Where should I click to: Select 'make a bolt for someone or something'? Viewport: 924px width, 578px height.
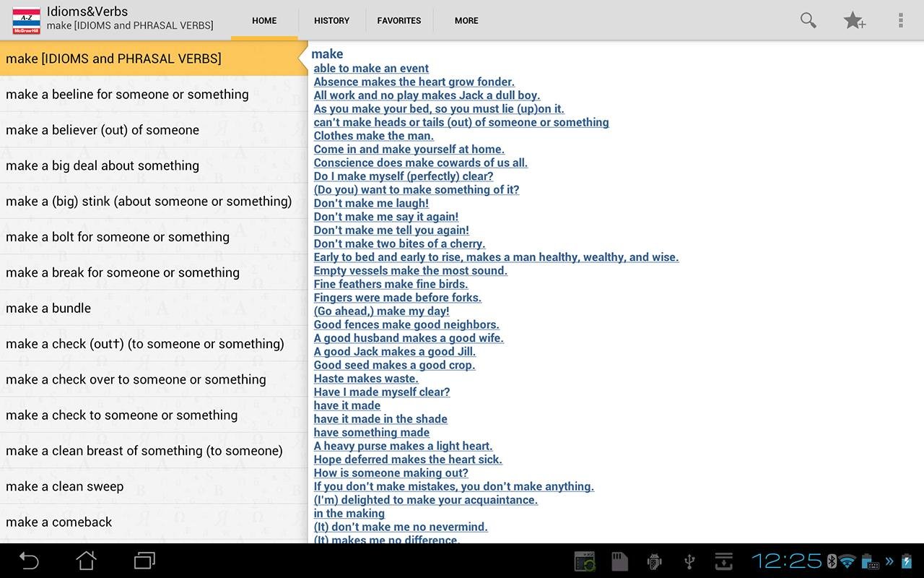tap(154, 237)
